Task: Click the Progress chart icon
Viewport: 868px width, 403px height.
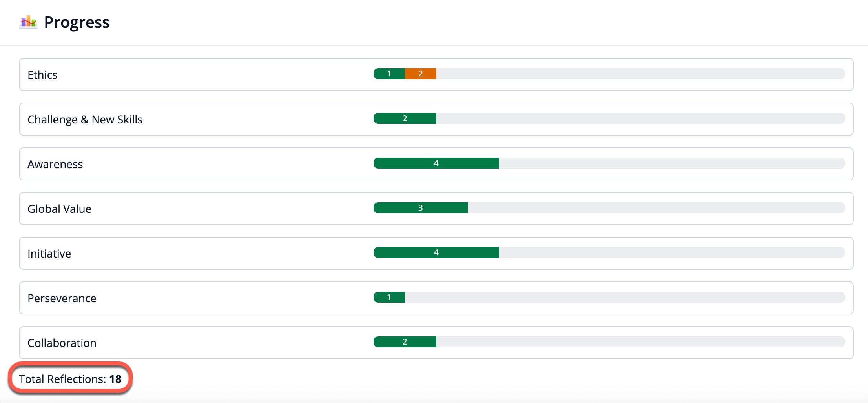Action: coord(28,22)
